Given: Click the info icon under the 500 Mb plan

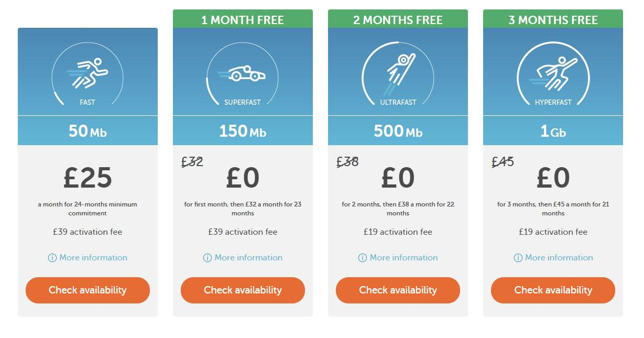Looking at the screenshot, I should point(363,258).
